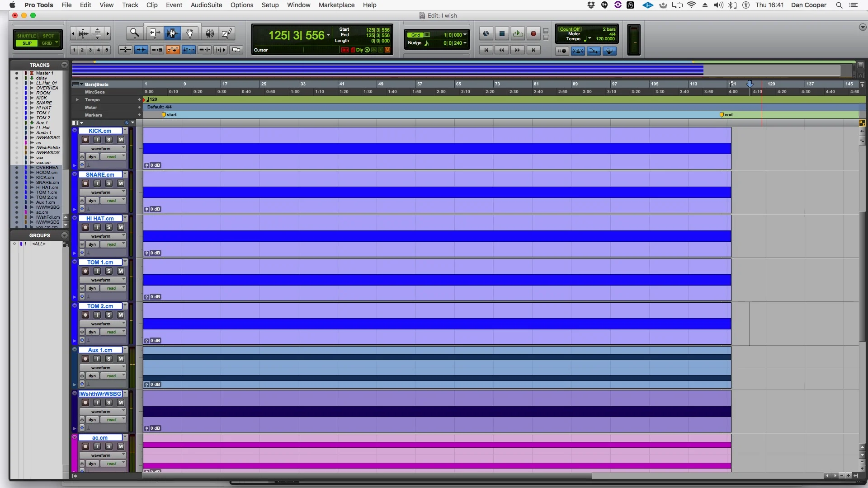This screenshot has width=868, height=488.
Task: Click the end marker on timeline
Action: coord(722,115)
